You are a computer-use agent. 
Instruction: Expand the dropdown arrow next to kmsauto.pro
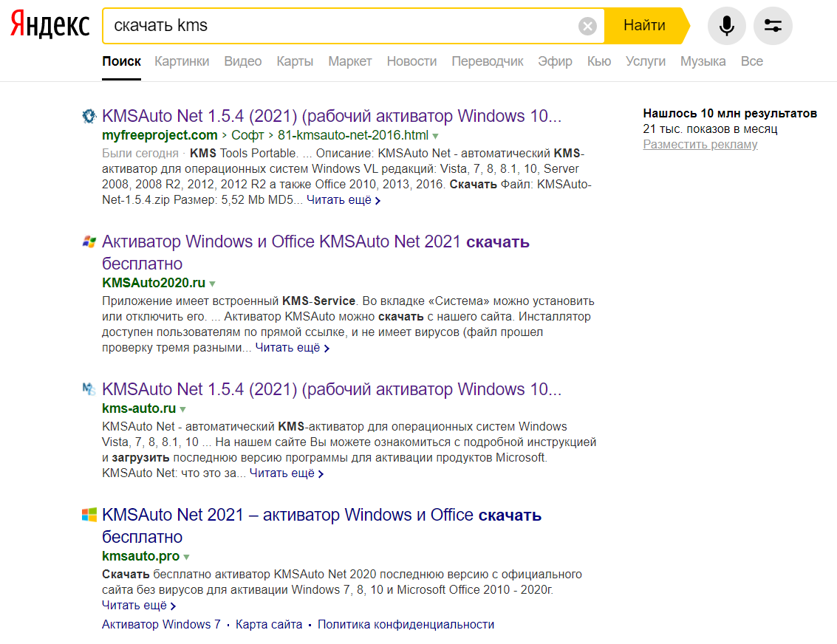(186, 557)
